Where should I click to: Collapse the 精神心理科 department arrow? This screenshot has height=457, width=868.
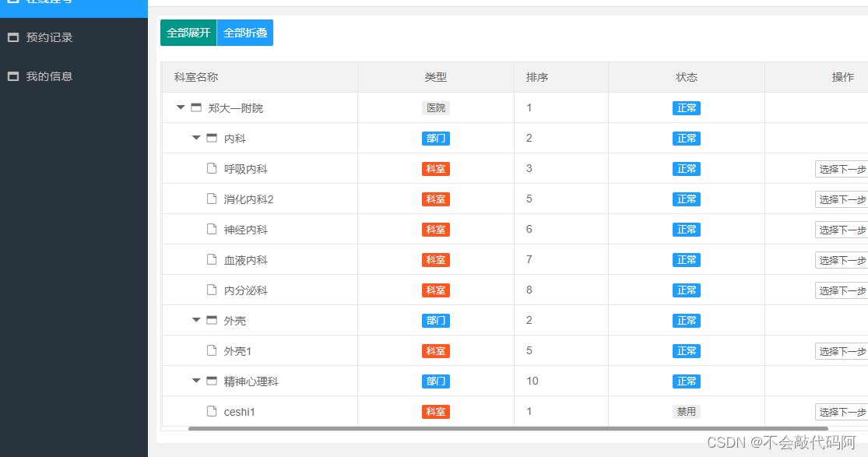click(196, 381)
